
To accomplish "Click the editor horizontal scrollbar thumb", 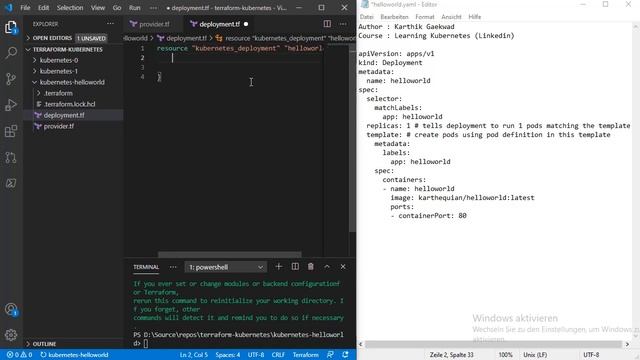I will click(230, 254).
